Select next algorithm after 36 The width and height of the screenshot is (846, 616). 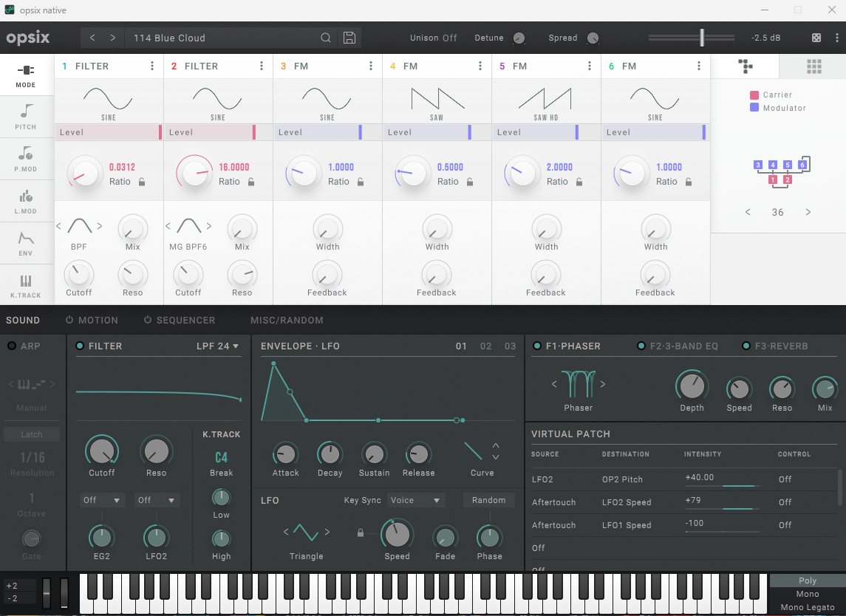pyautogui.click(x=808, y=212)
